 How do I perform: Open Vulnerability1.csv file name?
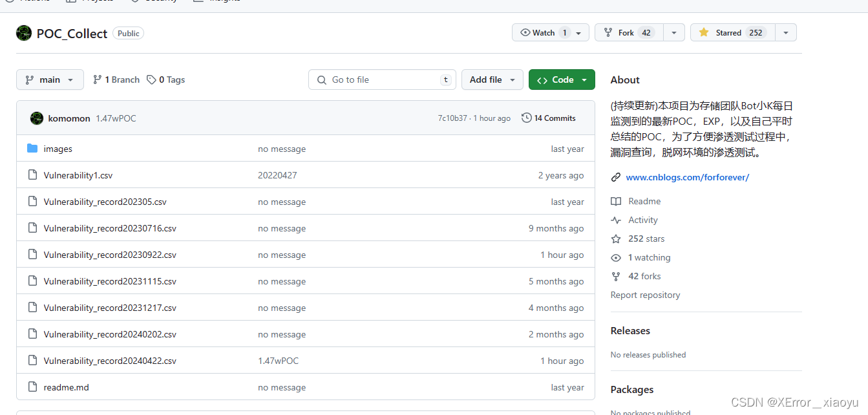78,175
